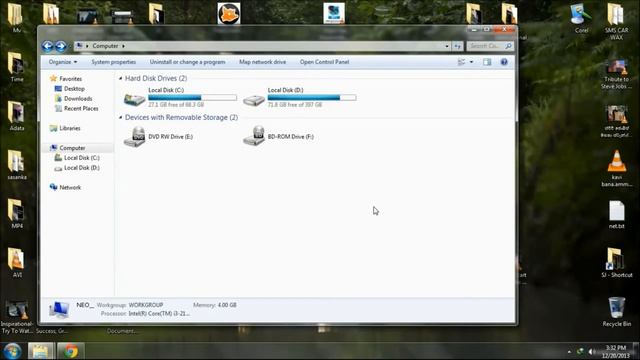Viewport: 640px width, 360px height.
Task: Open view options dropdown arrow
Action: (471, 62)
